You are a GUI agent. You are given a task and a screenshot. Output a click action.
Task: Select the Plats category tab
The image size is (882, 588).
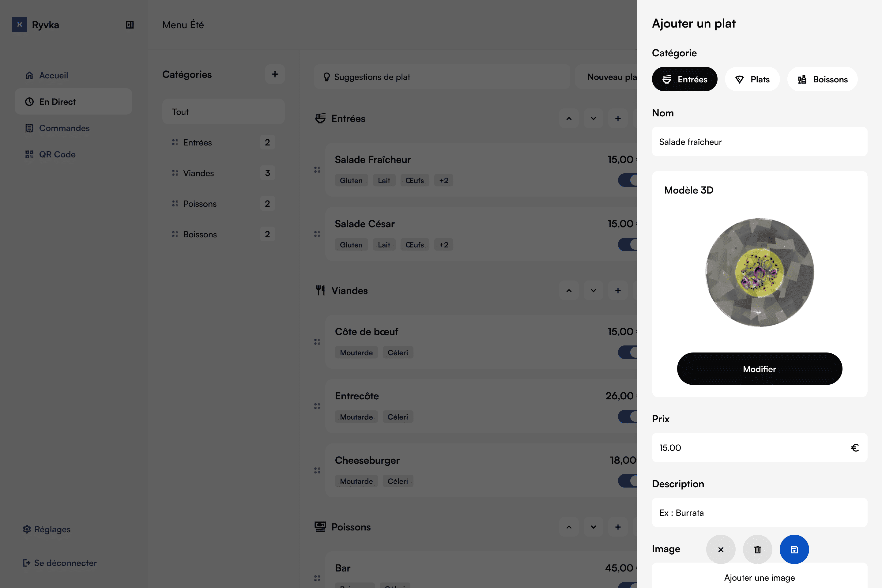pos(752,79)
